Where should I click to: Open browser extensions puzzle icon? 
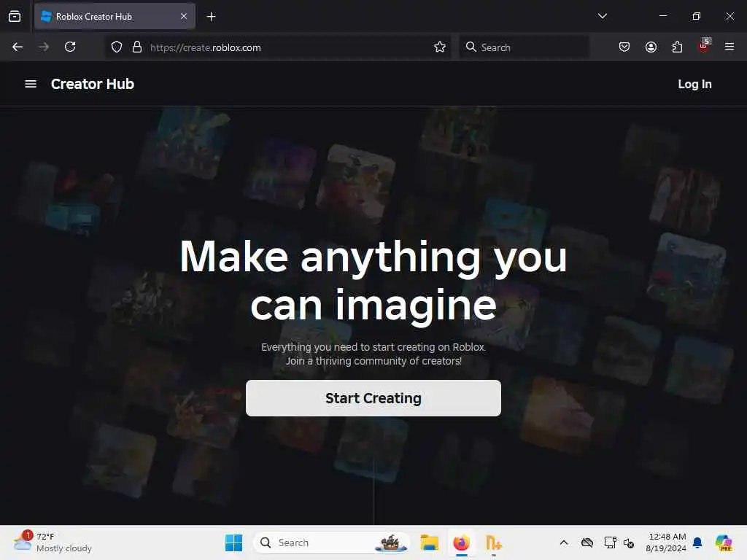point(677,47)
